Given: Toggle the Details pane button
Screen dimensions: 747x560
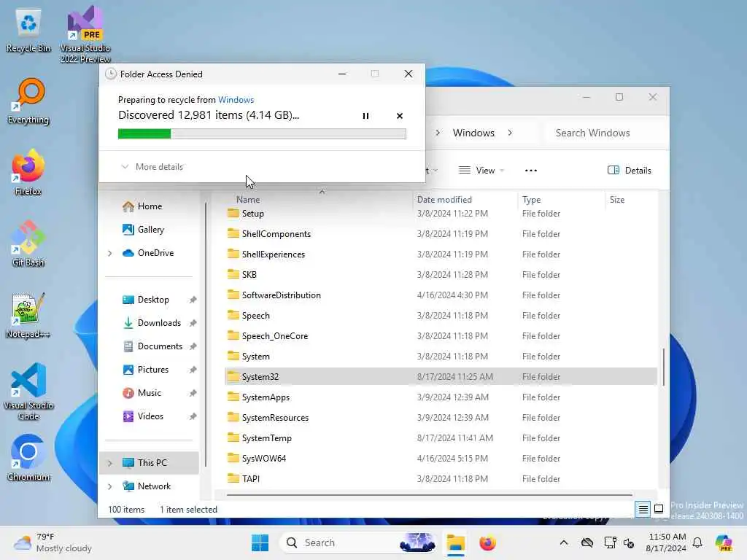Looking at the screenshot, I should click(630, 171).
